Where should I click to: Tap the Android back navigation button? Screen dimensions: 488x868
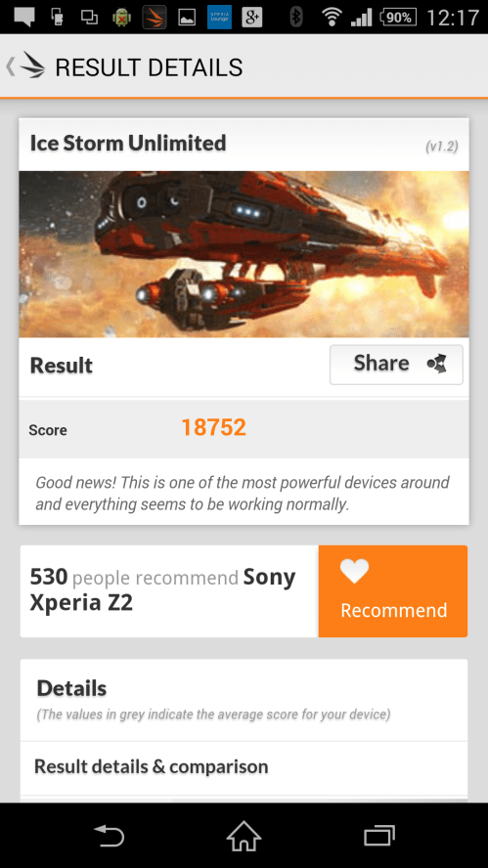[109, 836]
